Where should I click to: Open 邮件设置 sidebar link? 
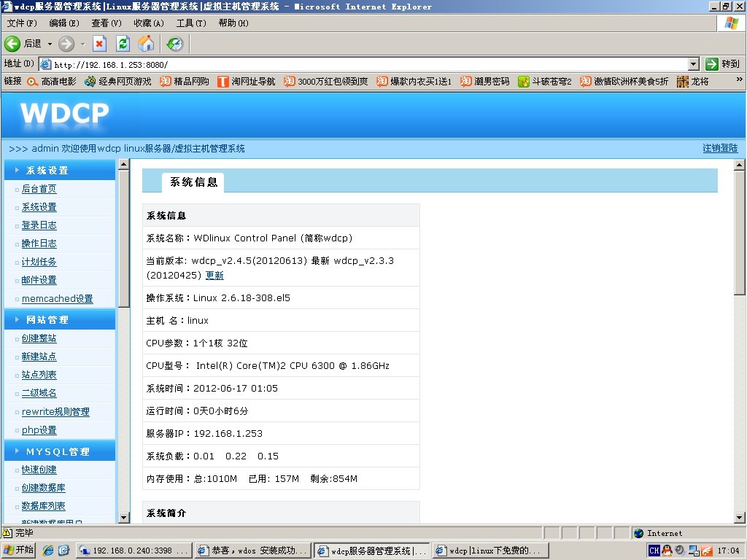click(x=39, y=279)
